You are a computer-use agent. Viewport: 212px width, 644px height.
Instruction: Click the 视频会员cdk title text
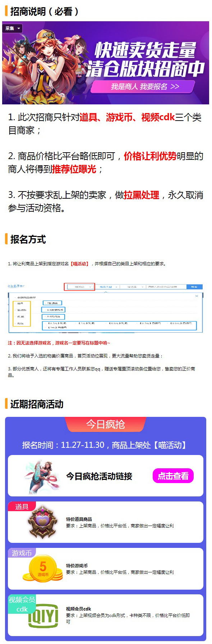click(79, 609)
